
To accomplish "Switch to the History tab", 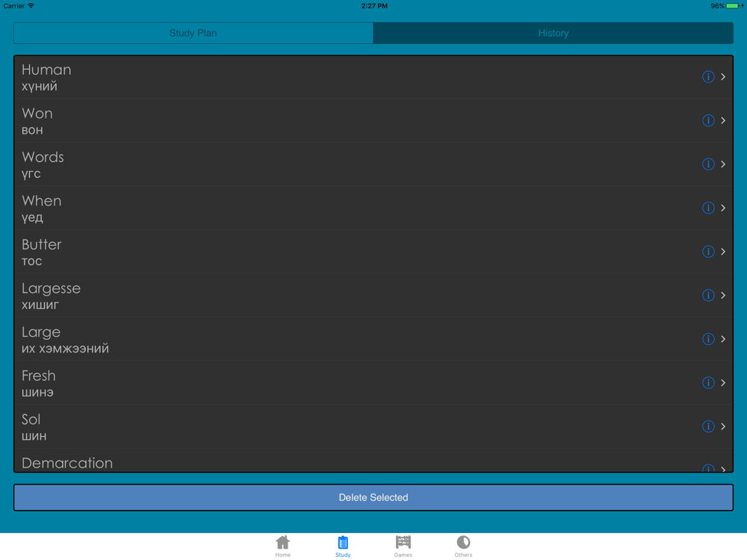I will pyautogui.click(x=553, y=33).
